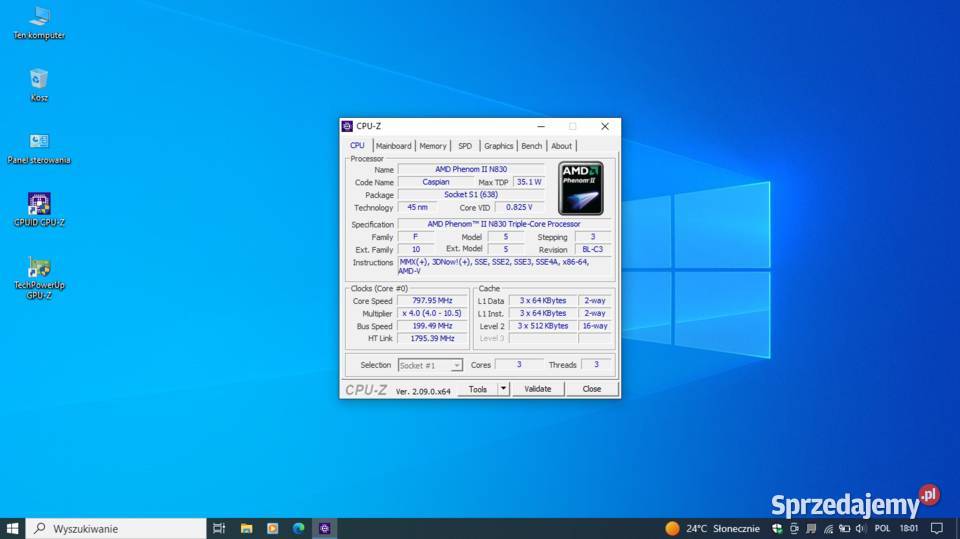Click the HT Link value 1795.39 MHz
Viewport: 960px width, 539px height.
pos(432,338)
